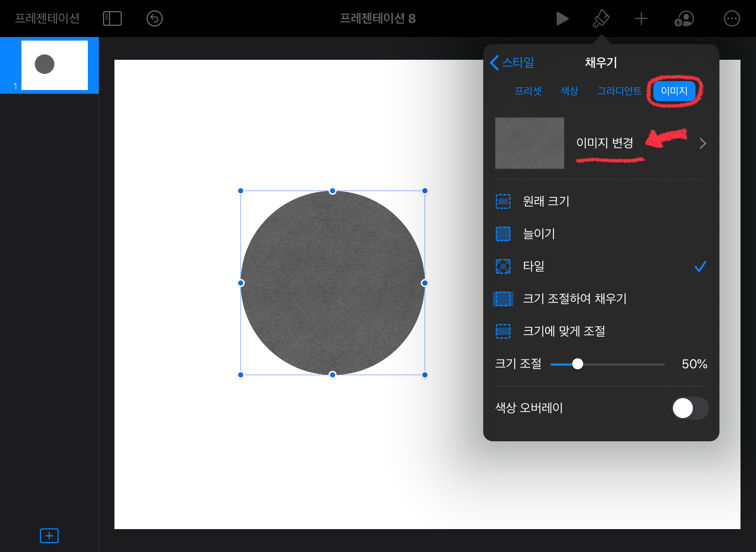This screenshot has height=552, width=756.
Task: Select the 늘이기 fill option
Action: point(539,234)
